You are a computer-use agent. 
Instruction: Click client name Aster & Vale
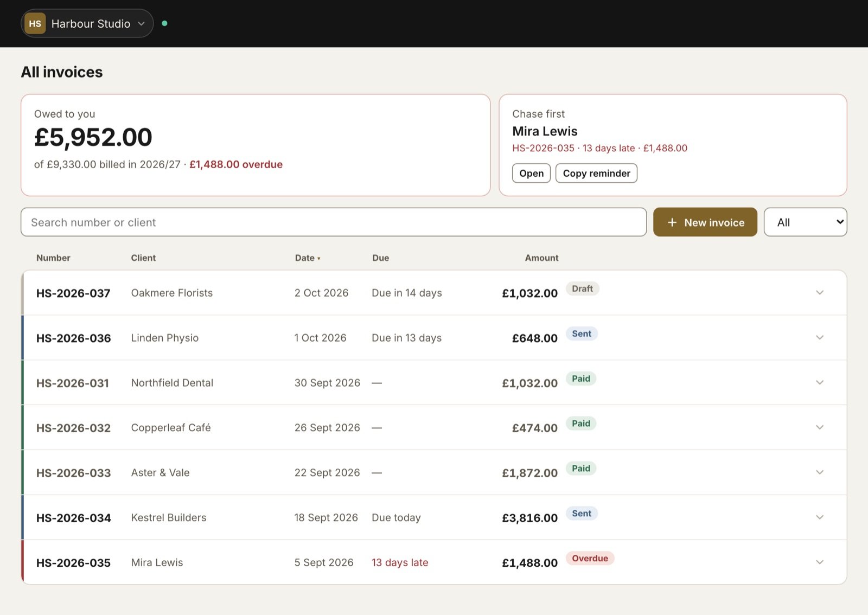click(x=160, y=473)
